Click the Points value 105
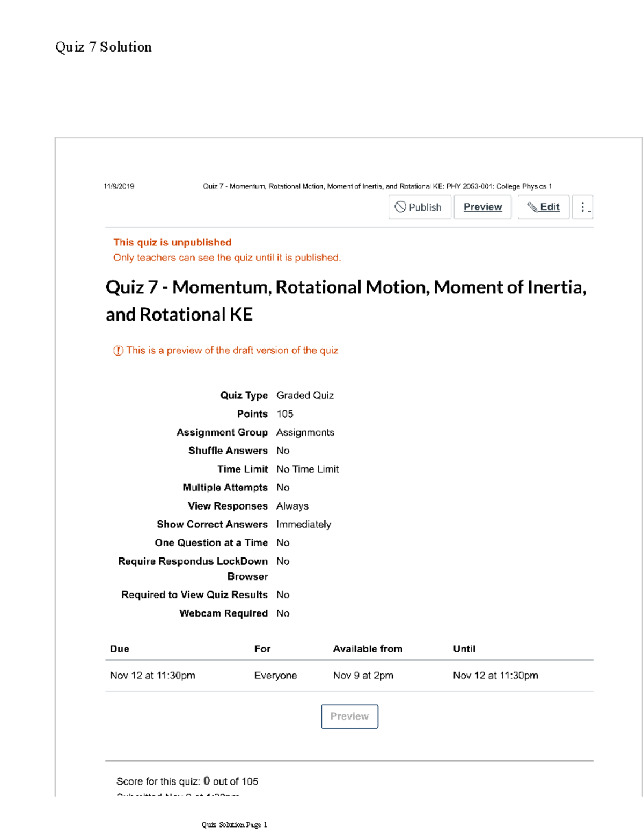Screen dimensions: 644x834 (284, 414)
